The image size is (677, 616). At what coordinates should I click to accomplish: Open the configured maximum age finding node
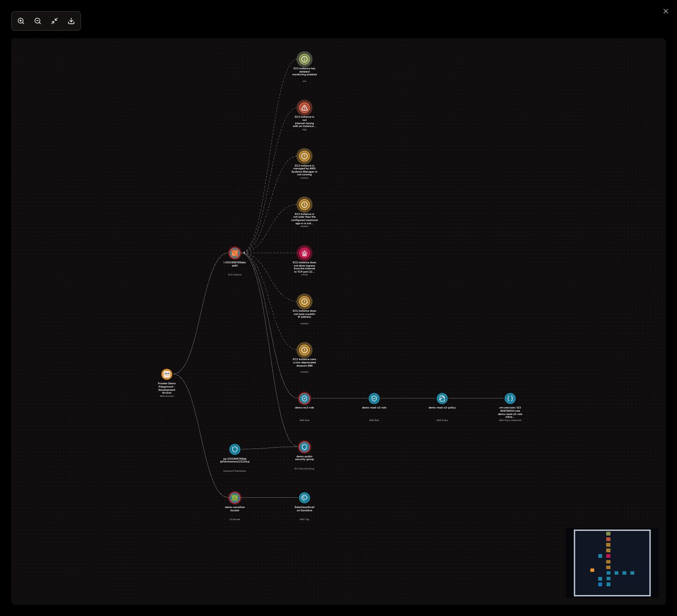[305, 204]
